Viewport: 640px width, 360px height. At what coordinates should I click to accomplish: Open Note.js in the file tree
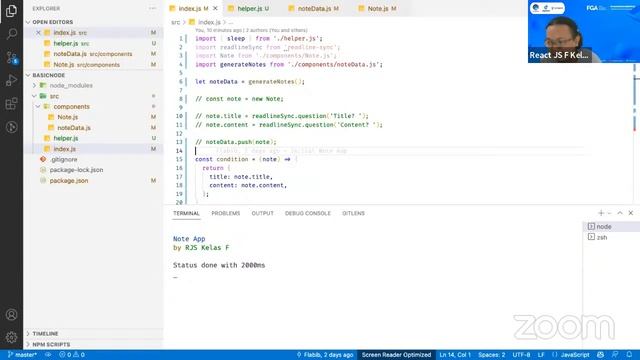pos(67,117)
